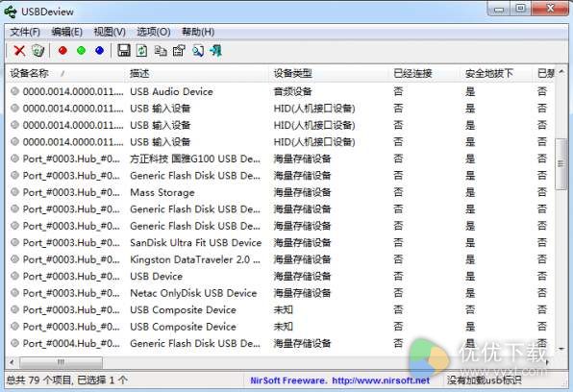Select the Mass Storage description cell
This screenshot has width=573, height=392.
(x=162, y=192)
